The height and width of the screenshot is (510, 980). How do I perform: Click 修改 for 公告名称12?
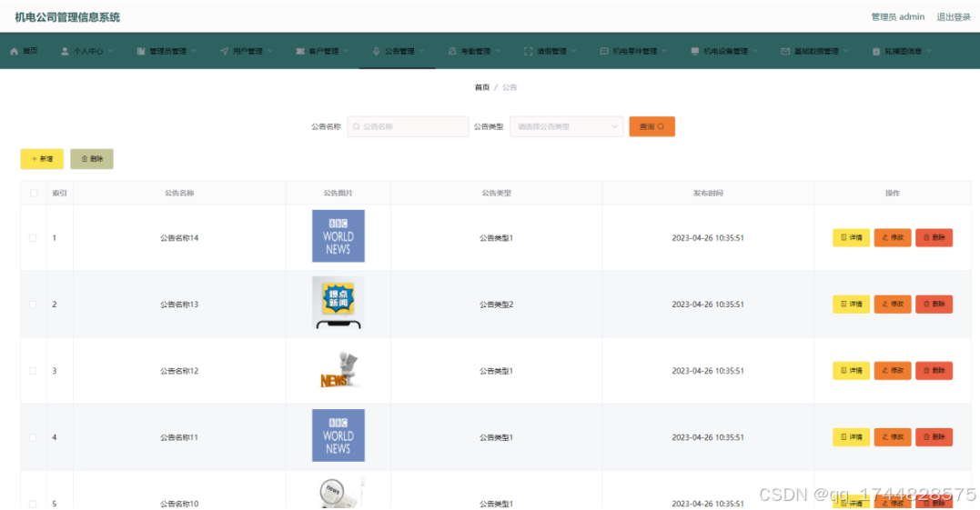pos(893,371)
